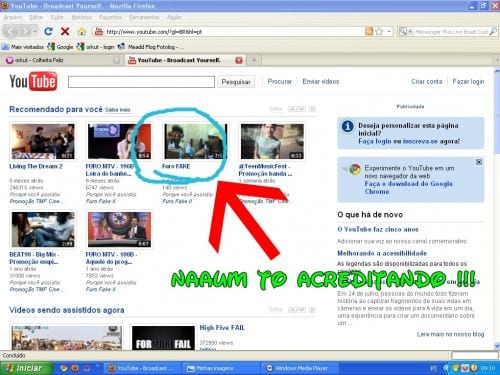The width and height of the screenshot is (500, 375).
Task: Open the search engine selector dropdown
Action: (405, 32)
